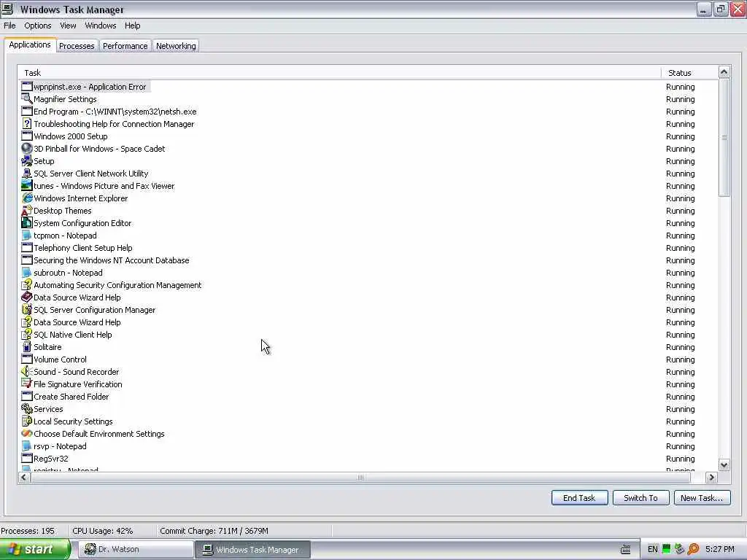Click the 5:27 PM system clock
Image resolution: width=747 pixels, height=560 pixels.
720,550
